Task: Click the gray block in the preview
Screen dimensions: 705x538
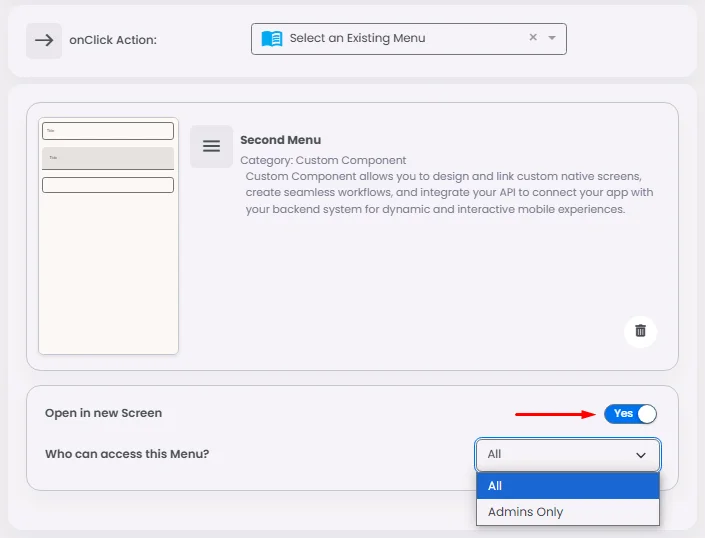Action: (108, 158)
